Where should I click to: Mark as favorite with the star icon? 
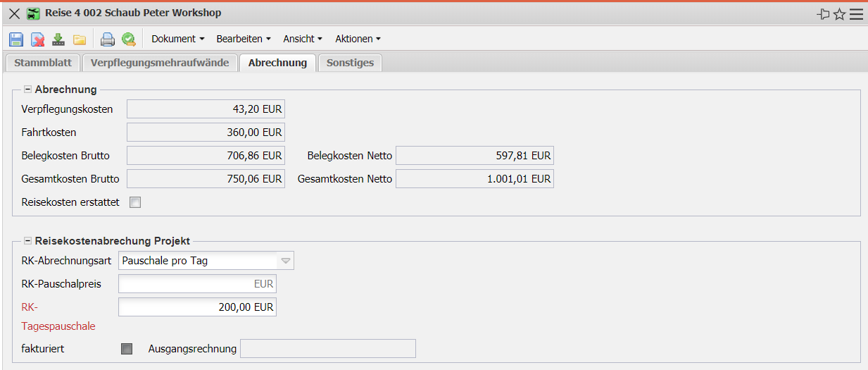point(839,14)
